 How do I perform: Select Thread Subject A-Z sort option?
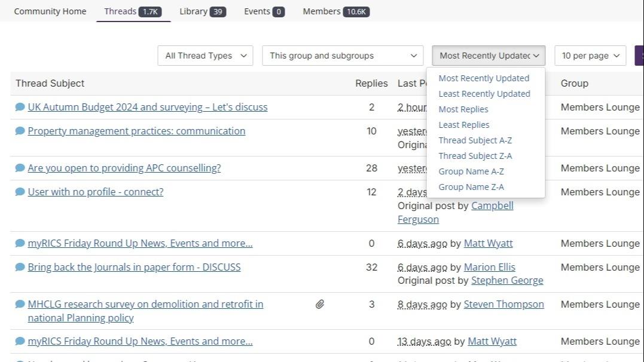475,140
